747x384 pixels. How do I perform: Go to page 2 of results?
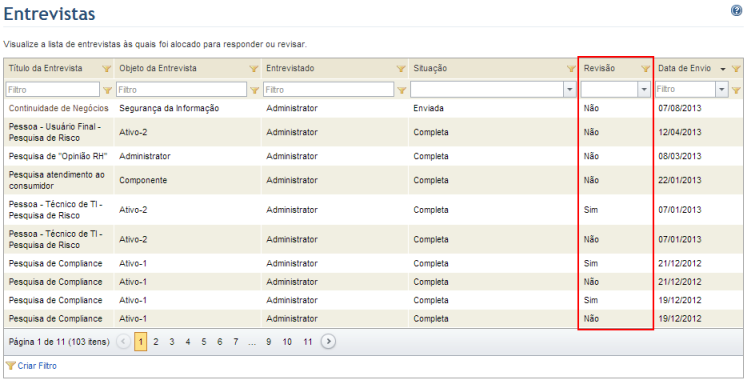(156, 342)
